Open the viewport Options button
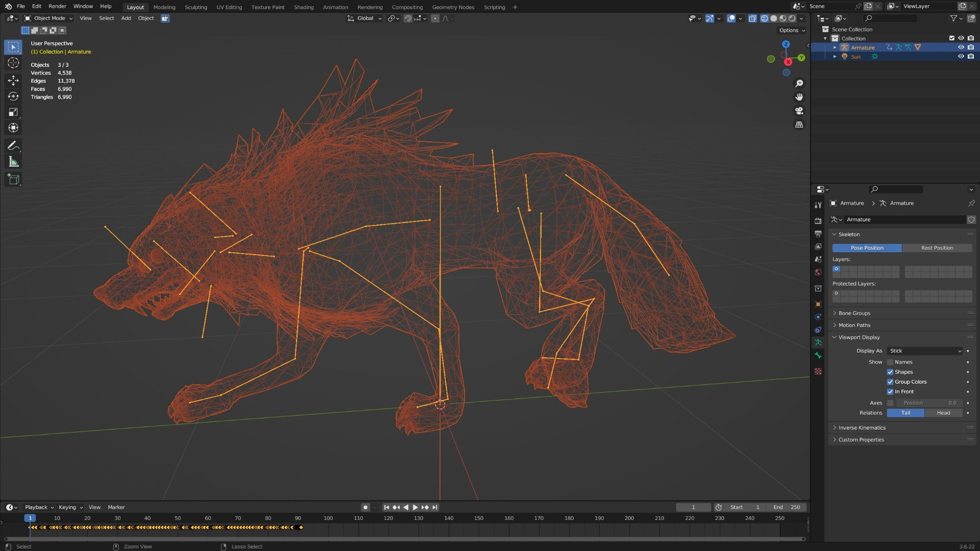Image resolution: width=980 pixels, height=551 pixels. [792, 30]
